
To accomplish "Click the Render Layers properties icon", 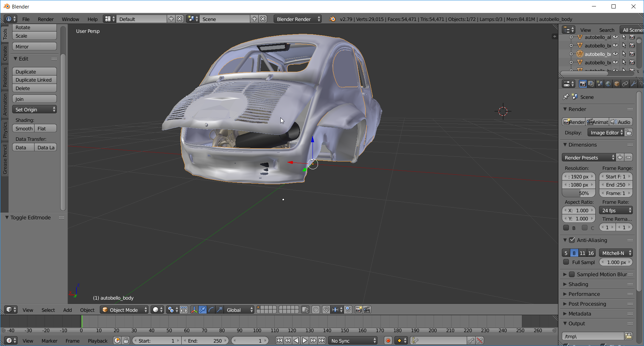I will pos(591,84).
